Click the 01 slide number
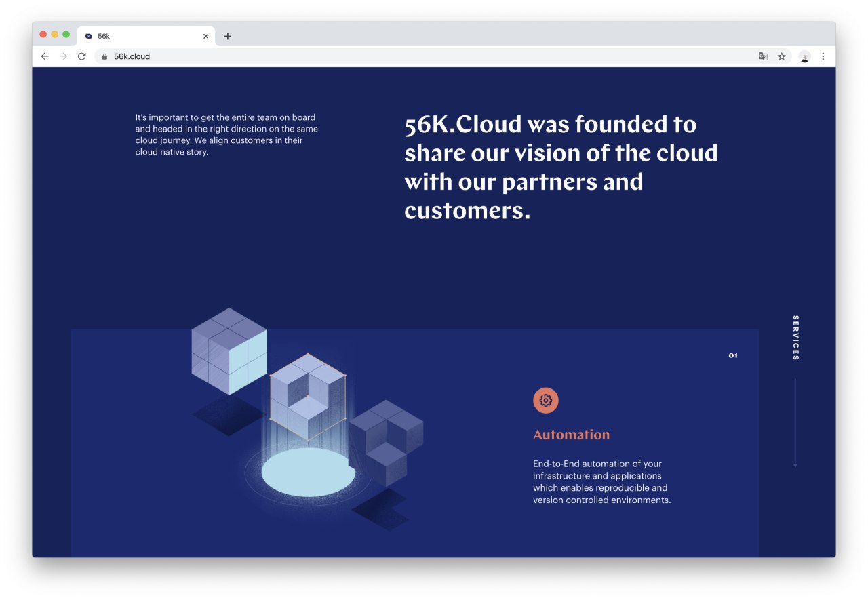 point(733,355)
